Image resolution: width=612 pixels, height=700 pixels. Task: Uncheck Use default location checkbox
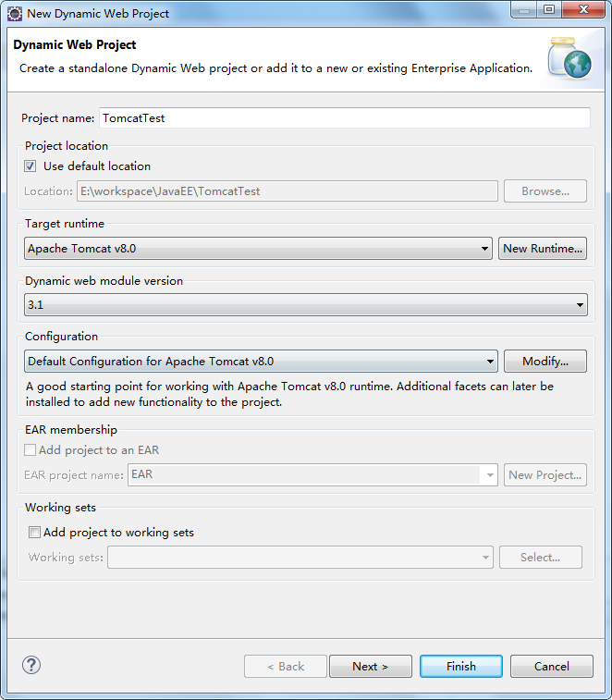coord(31,166)
